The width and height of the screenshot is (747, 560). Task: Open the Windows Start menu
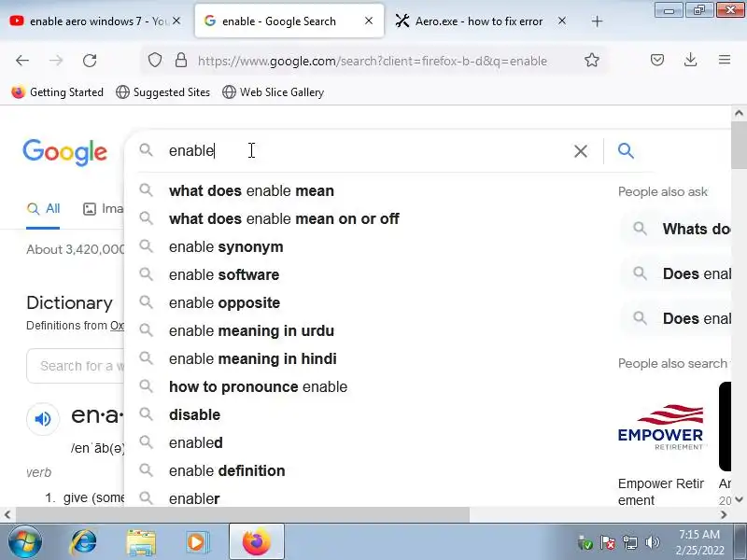click(x=25, y=541)
